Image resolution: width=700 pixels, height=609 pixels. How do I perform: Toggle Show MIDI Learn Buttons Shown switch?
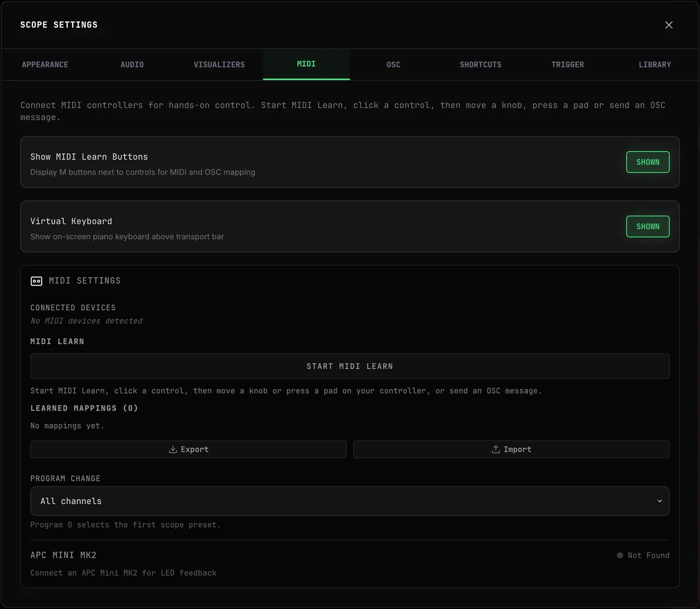[647, 162]
